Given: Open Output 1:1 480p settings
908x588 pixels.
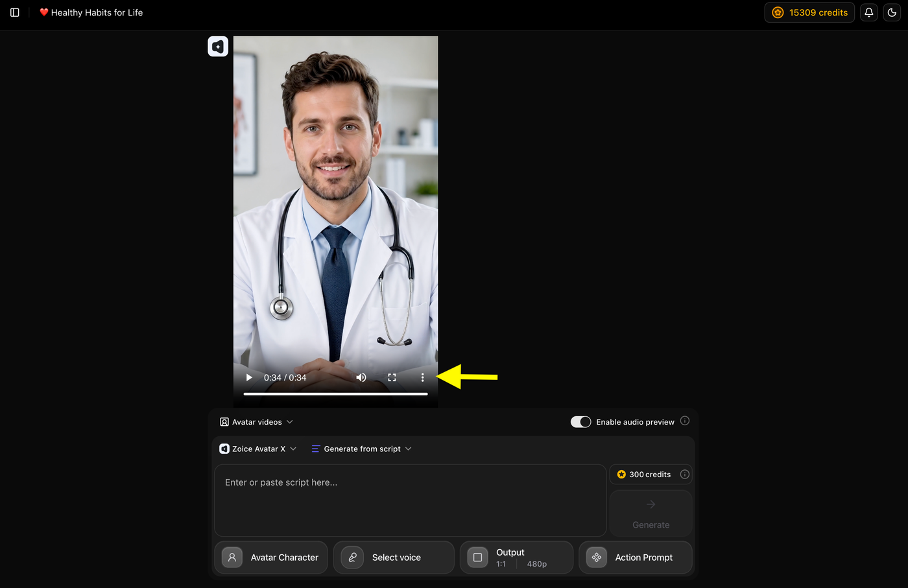Looking at the screenshot, I should [517, 558].
